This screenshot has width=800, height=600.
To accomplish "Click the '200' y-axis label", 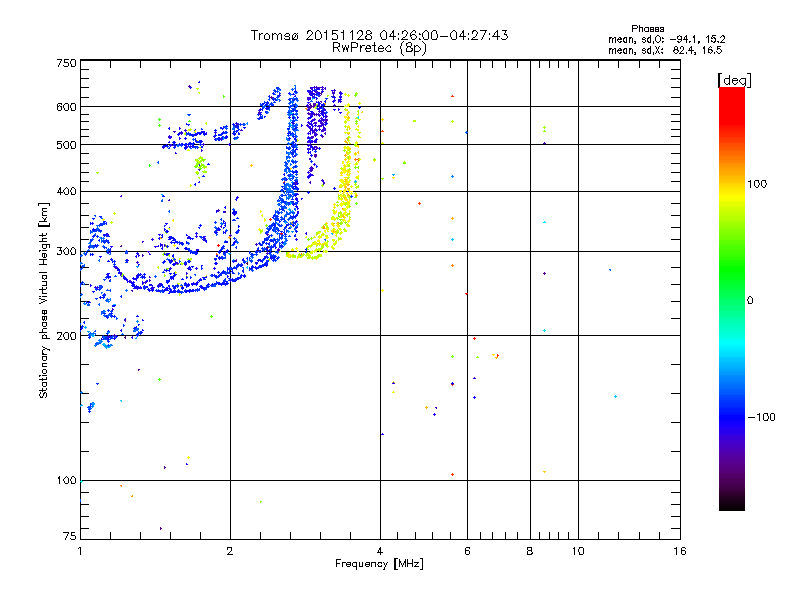I will pos(66,336).
